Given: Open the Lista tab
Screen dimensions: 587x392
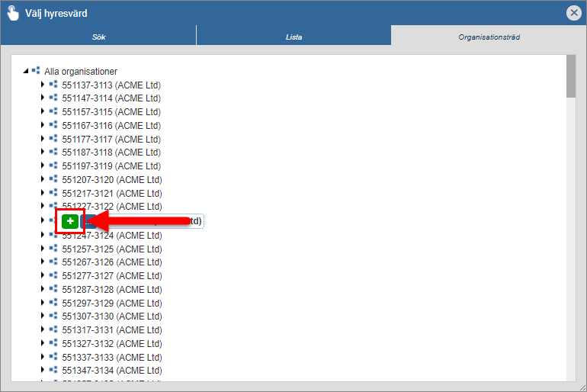Looking at the screenshot, I should (293, 36).
